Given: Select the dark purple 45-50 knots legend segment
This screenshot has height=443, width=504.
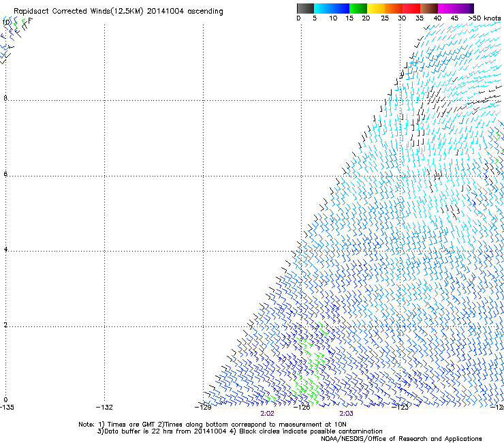Looking at the screenshot, I should pyautogui.click(x=464, y=8).
